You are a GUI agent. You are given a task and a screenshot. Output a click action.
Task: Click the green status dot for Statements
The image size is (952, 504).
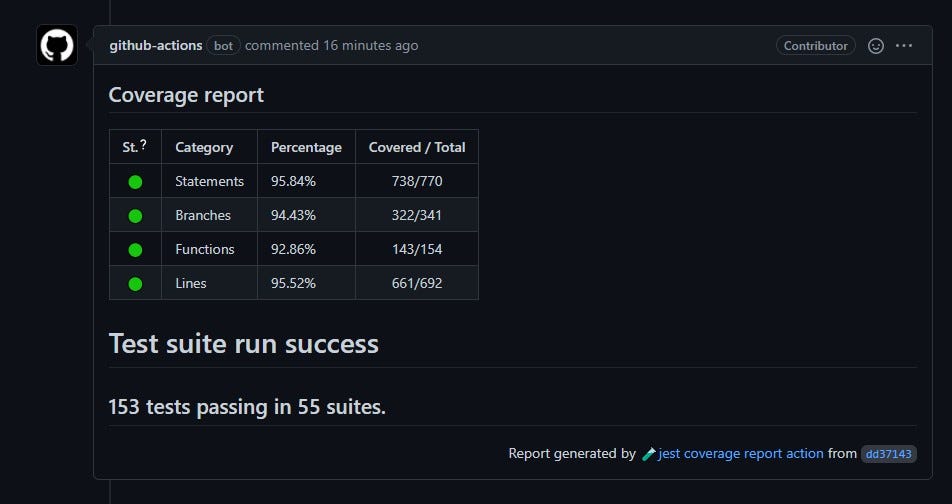[x=135, y=182]
